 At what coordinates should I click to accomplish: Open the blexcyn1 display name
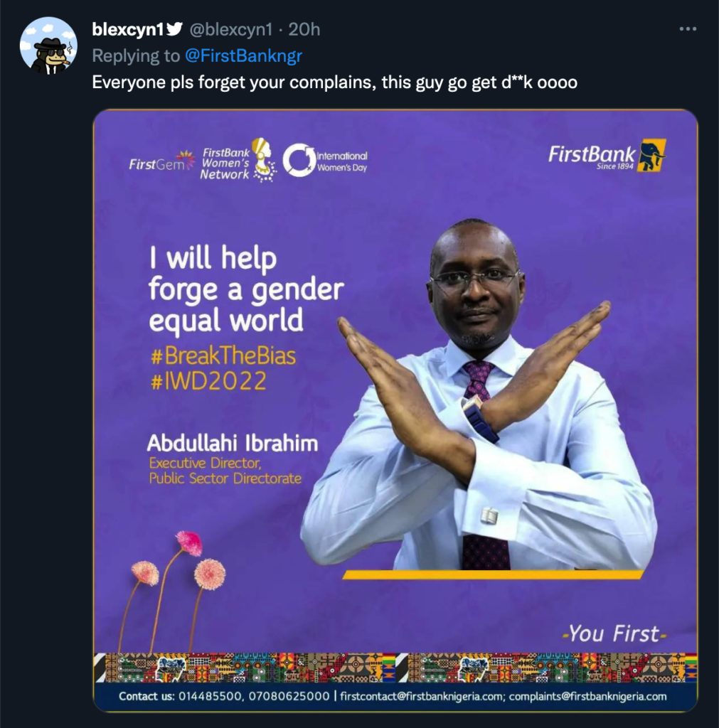coord(128,29)
